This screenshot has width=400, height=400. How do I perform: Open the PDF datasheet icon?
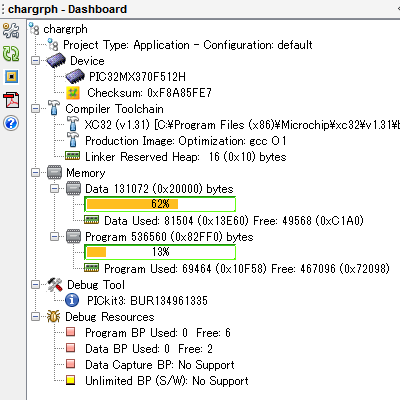(x=11, y=100)
